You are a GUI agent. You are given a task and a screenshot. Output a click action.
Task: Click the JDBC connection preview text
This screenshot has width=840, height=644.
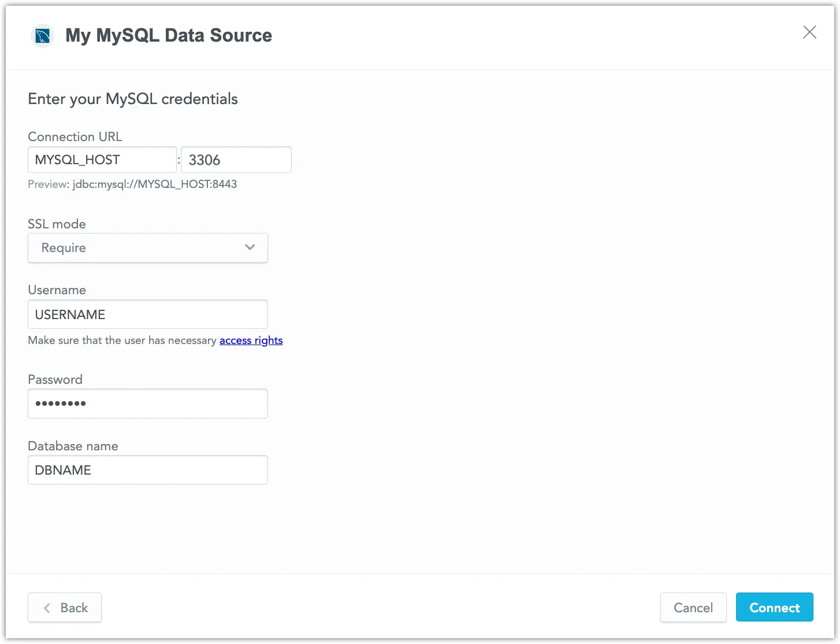click(132, 184)
